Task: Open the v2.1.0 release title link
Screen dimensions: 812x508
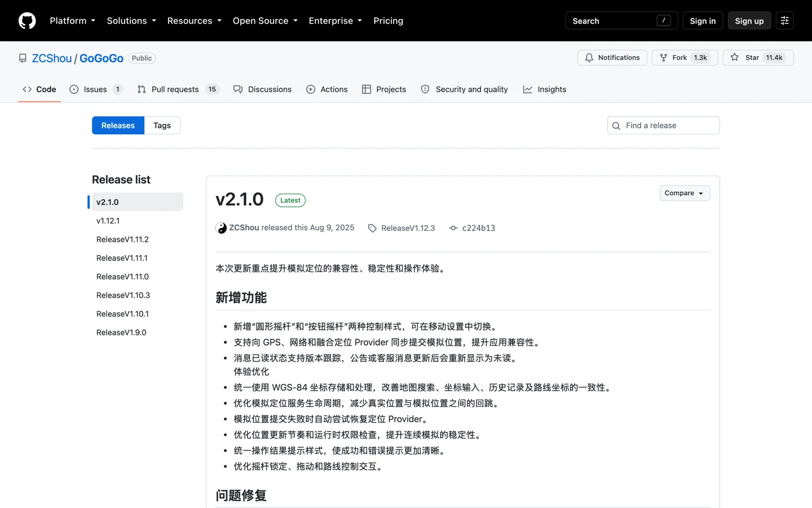Action: (x=240, y=199)
